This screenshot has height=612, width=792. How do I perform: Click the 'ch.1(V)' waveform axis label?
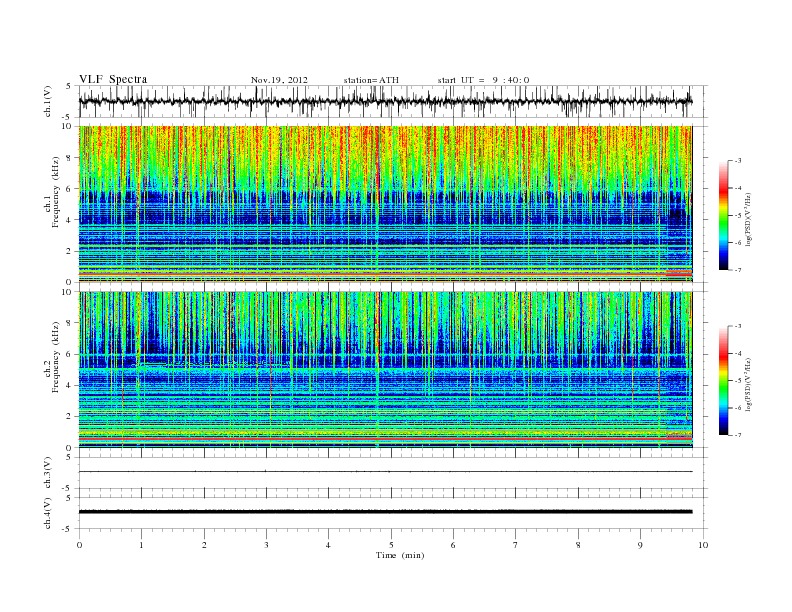pyautogui.click(x=48, y=101)
